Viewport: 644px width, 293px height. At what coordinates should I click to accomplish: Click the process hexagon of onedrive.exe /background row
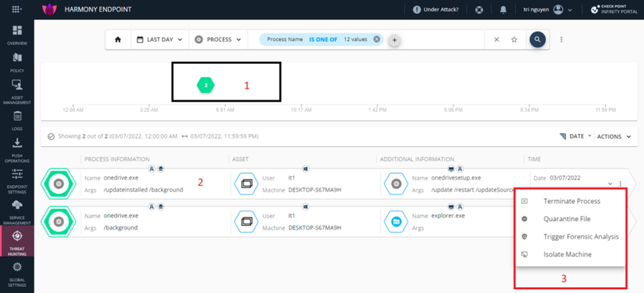tap(59, 221)
